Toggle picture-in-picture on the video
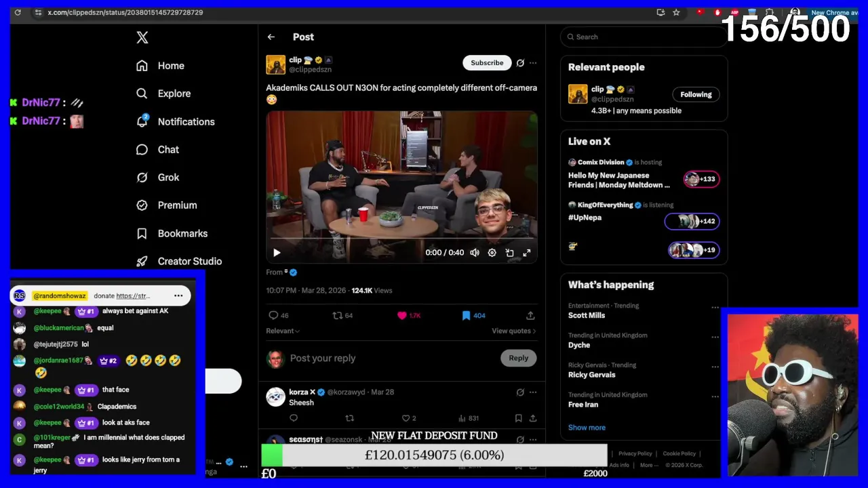 [x=509, y=253]
